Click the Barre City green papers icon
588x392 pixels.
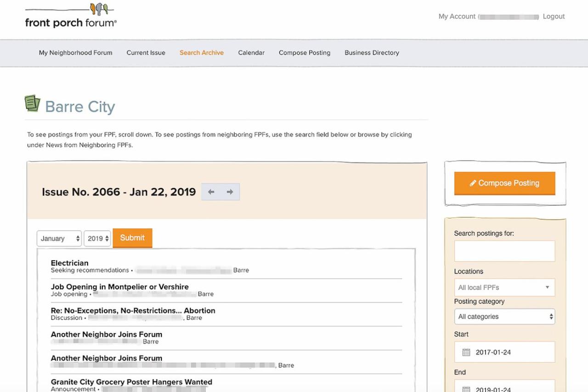[x=32, y=103]
